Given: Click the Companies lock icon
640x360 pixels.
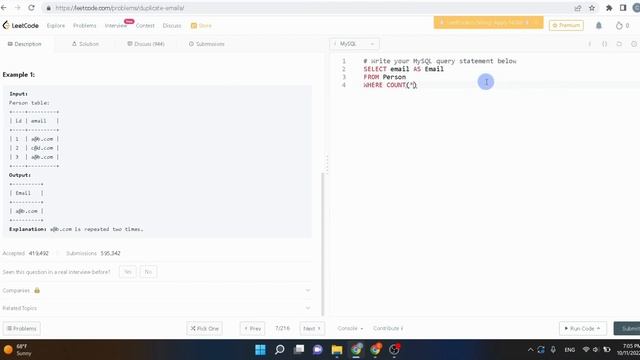Looking at the screenshot, I should pos(37,290).
